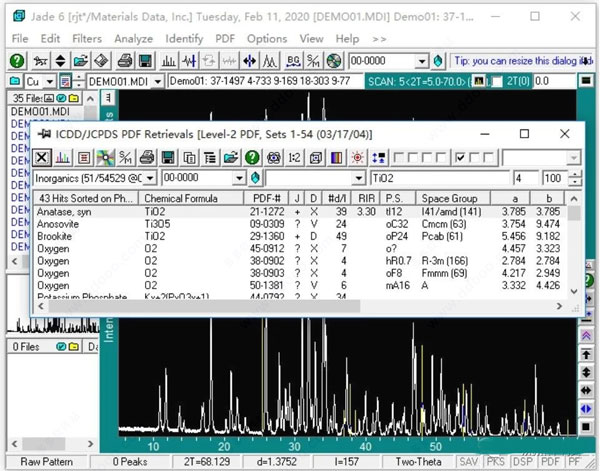
Task: Click the horizontal scrollbar thumb in PDF Retrievals
Action: pyautogui.click(x=204, y=306)
